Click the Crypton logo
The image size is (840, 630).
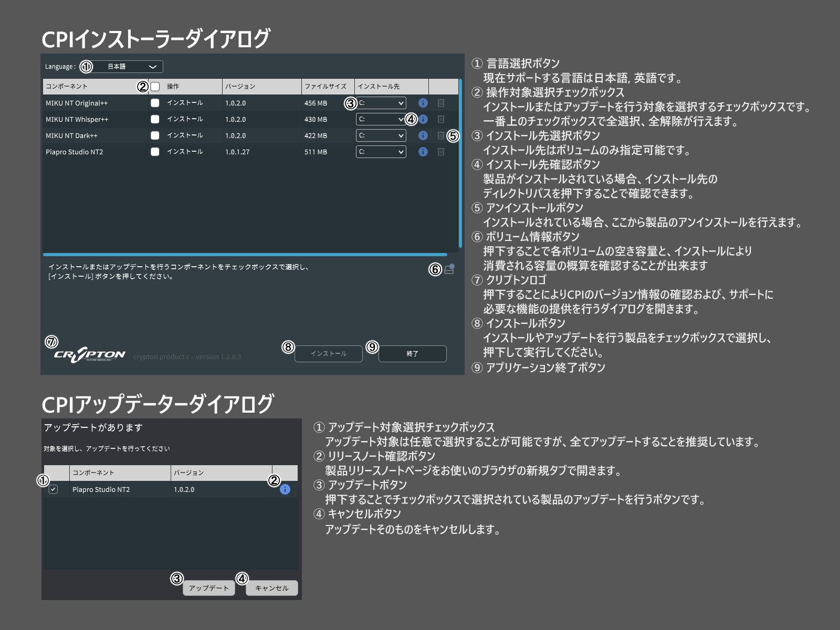pyautogui.click(x=89, y=355)
